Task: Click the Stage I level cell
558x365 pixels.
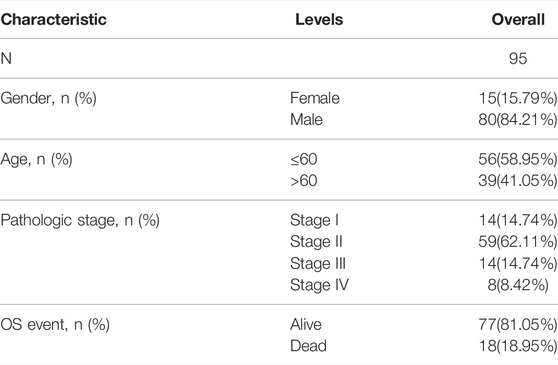Action: pos(314,221)
